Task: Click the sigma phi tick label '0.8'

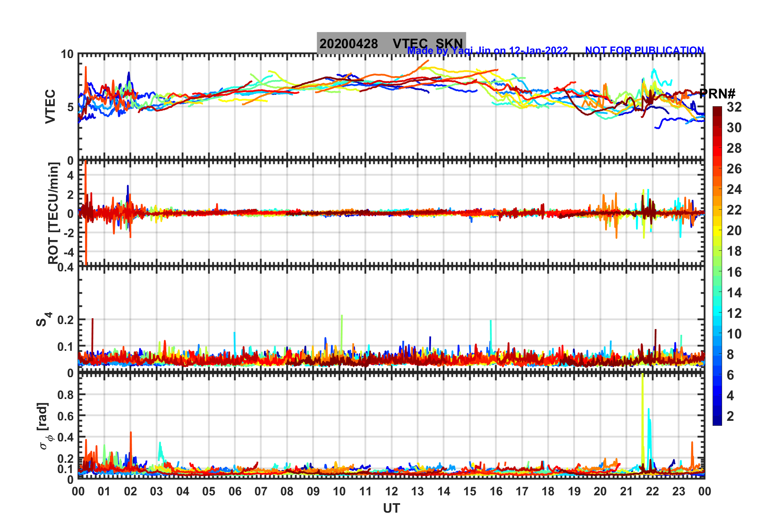Action: coord(66,394)
